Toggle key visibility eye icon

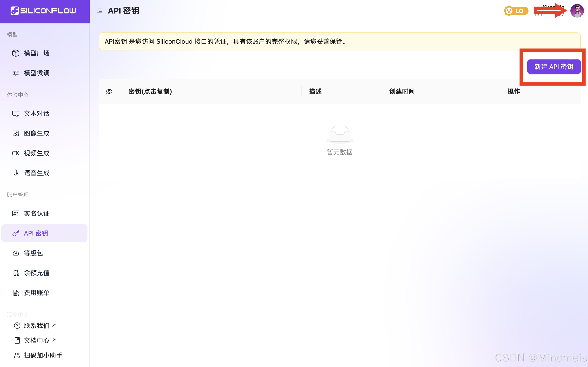[x=109, y=91]
